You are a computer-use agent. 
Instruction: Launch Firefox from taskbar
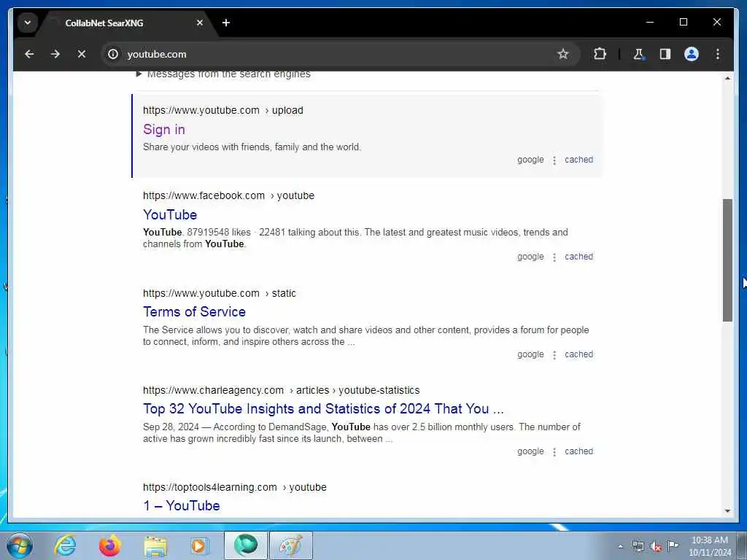click(x=110, y=545)
